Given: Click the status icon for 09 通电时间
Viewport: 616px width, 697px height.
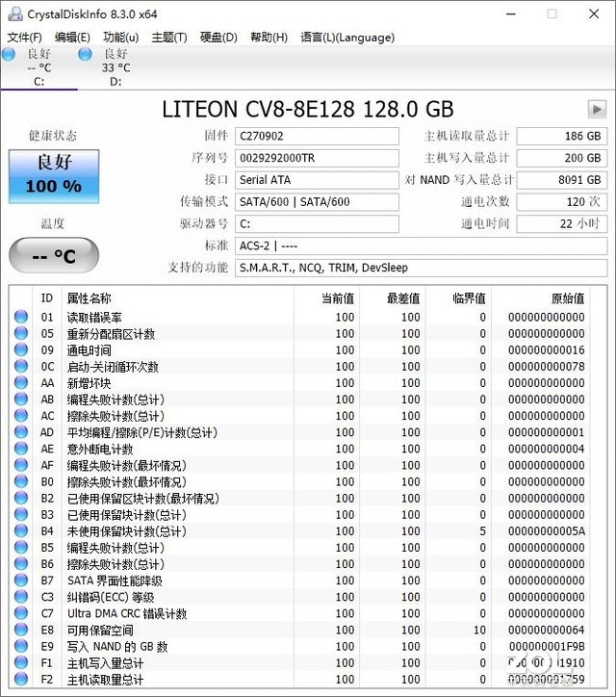Looking at the screenshot, I should 21,349.
